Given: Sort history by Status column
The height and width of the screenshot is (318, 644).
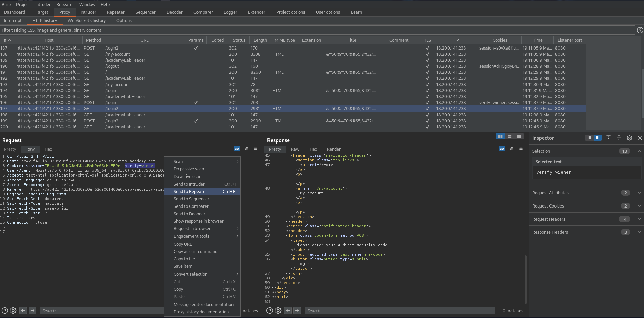Looking at the screenshot, I should (x=239, y=40).
